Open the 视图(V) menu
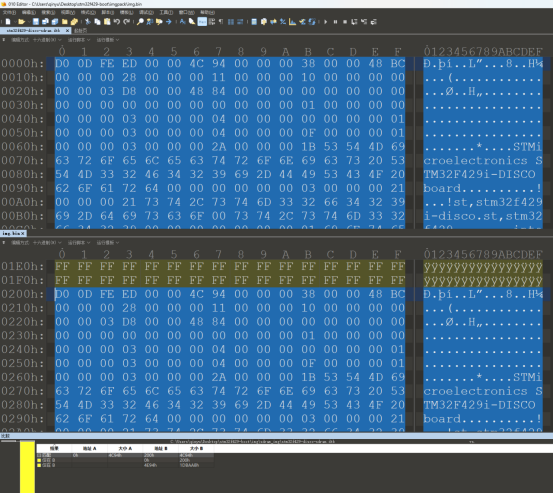This screenshot has width=553, height=493. pyautogui.click(x=68, y=12)
